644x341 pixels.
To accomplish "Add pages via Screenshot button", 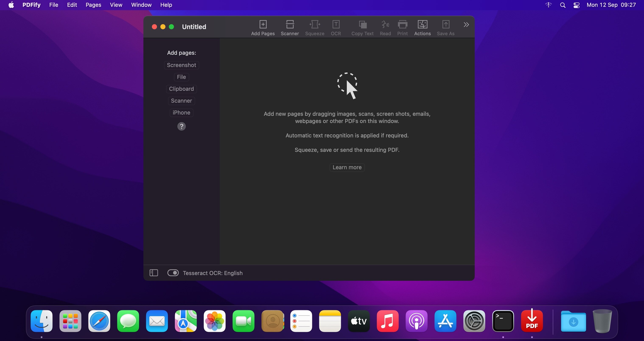I will tap(181, 65).
